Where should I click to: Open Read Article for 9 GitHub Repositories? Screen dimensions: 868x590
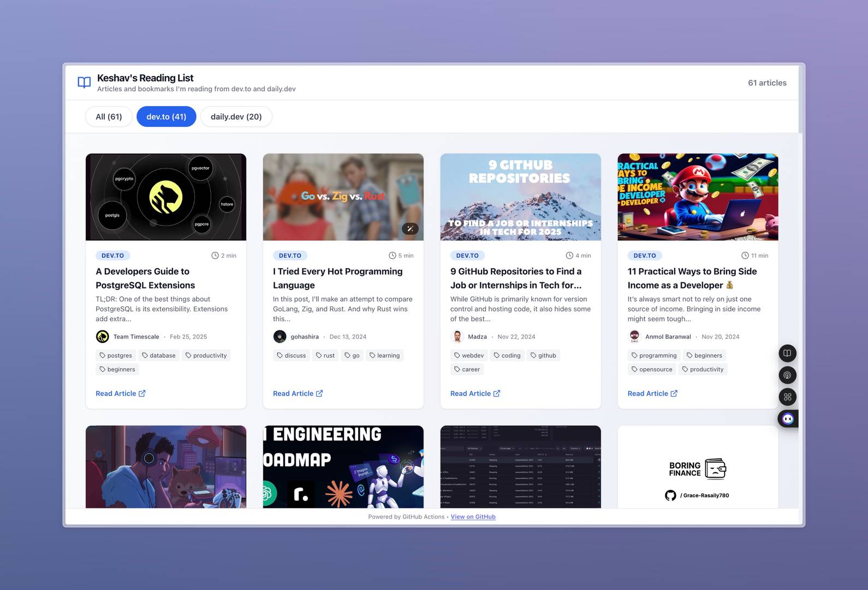(475, 393)
